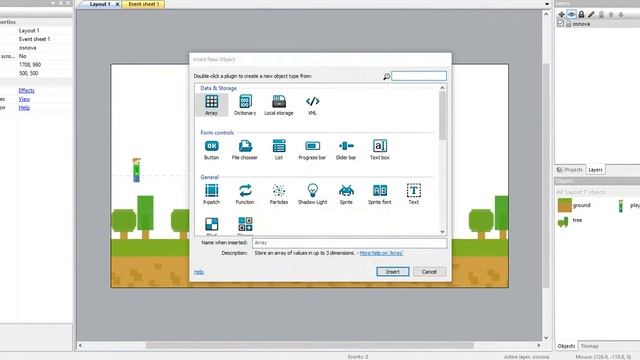Screen dimensions: 640x360
Task: Click the search magnifier icon in dialog
Action: click(387, 76)
